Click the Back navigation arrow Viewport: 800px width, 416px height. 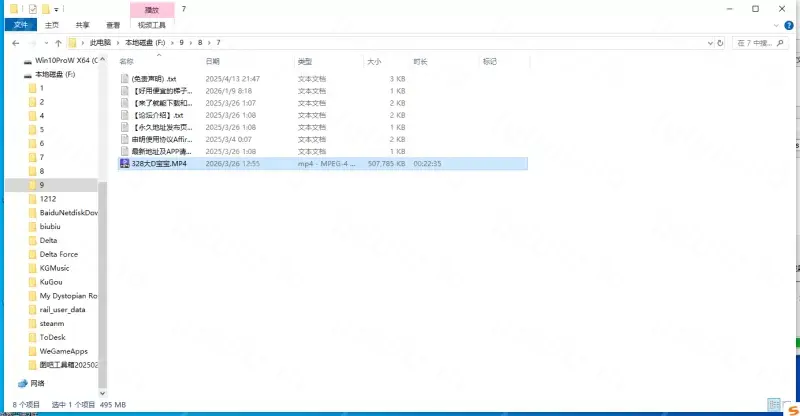pyautogui.click(x=15, y=43)
